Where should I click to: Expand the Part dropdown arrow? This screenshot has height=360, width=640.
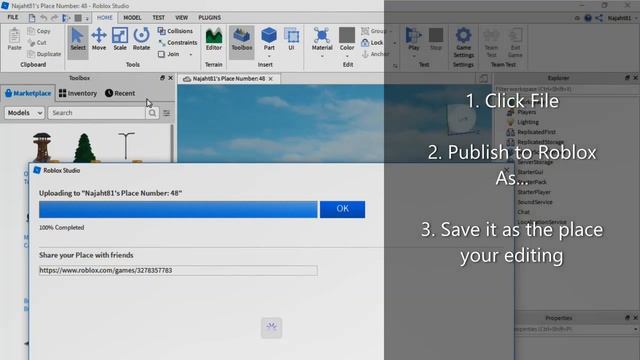269,56
